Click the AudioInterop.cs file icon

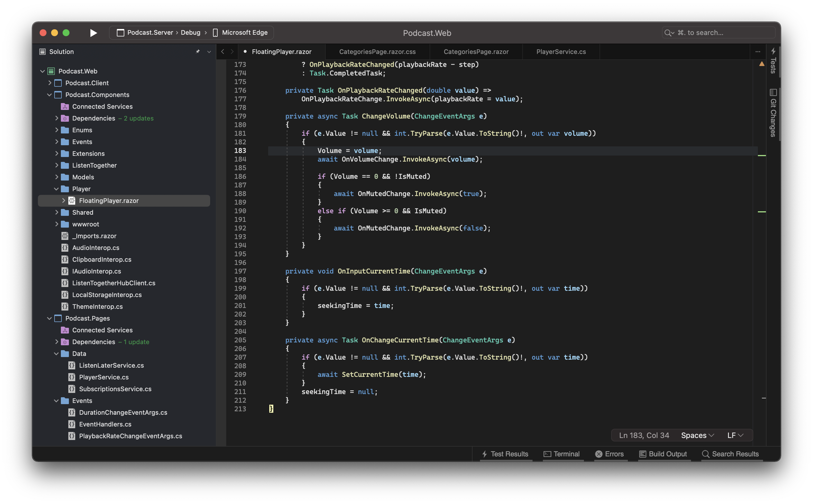65,248
